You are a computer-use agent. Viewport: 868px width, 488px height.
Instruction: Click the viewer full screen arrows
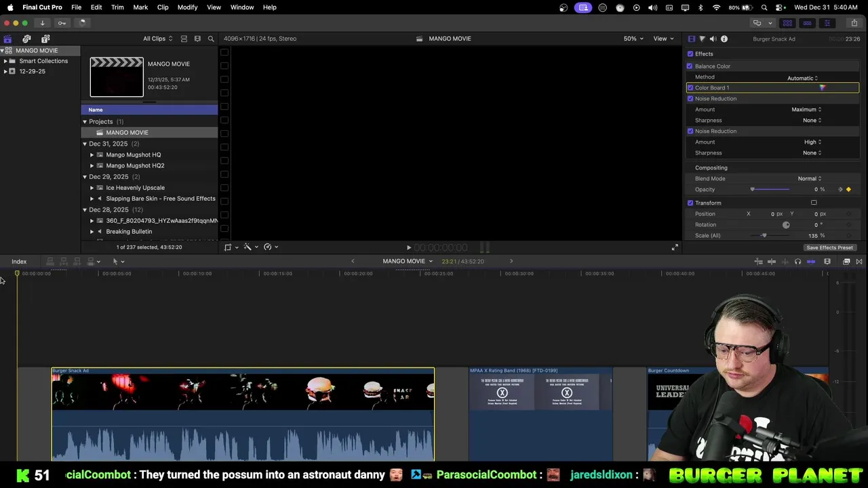tap(675, 247)
